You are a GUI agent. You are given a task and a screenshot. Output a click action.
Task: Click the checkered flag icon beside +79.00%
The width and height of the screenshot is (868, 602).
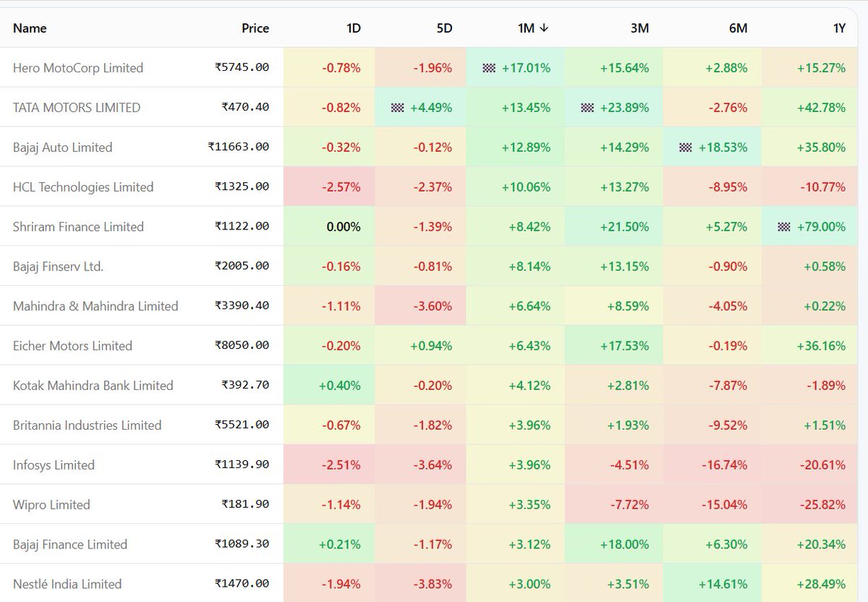click(x=784, y=226)
